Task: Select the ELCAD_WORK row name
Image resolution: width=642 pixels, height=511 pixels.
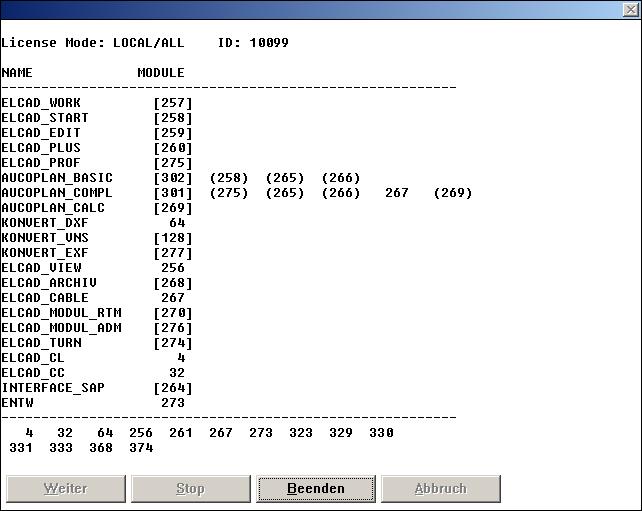Action: click(41, 103)
